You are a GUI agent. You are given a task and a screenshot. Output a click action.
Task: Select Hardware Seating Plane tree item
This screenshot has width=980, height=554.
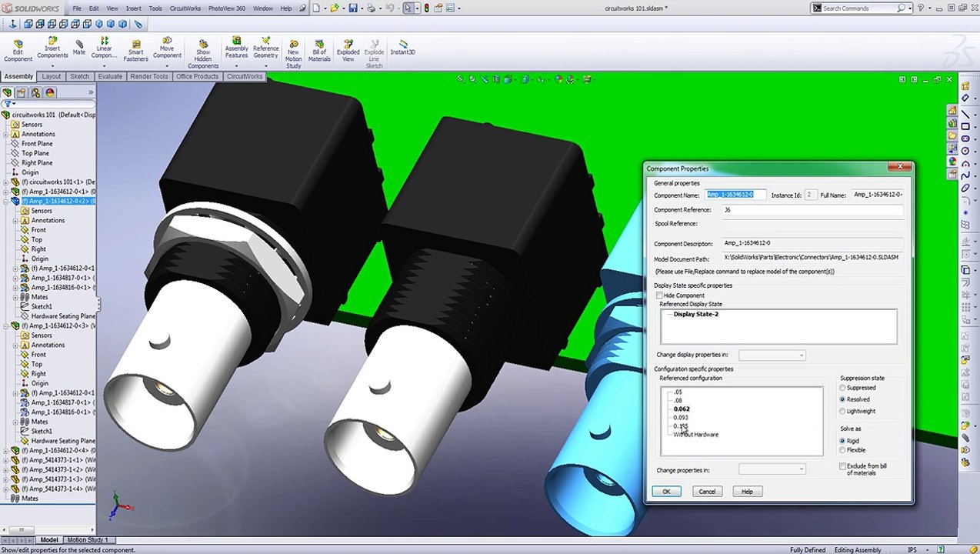[x=63, y=315]
